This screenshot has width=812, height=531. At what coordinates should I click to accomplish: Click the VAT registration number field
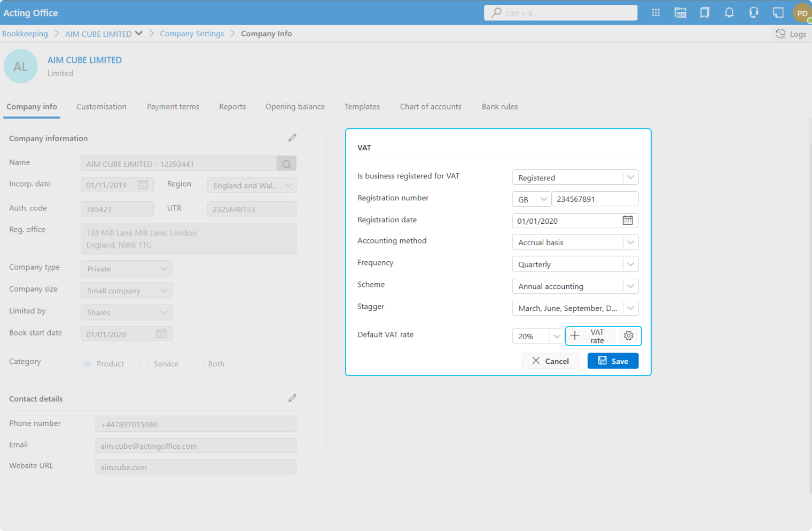(x=594, y=199)
